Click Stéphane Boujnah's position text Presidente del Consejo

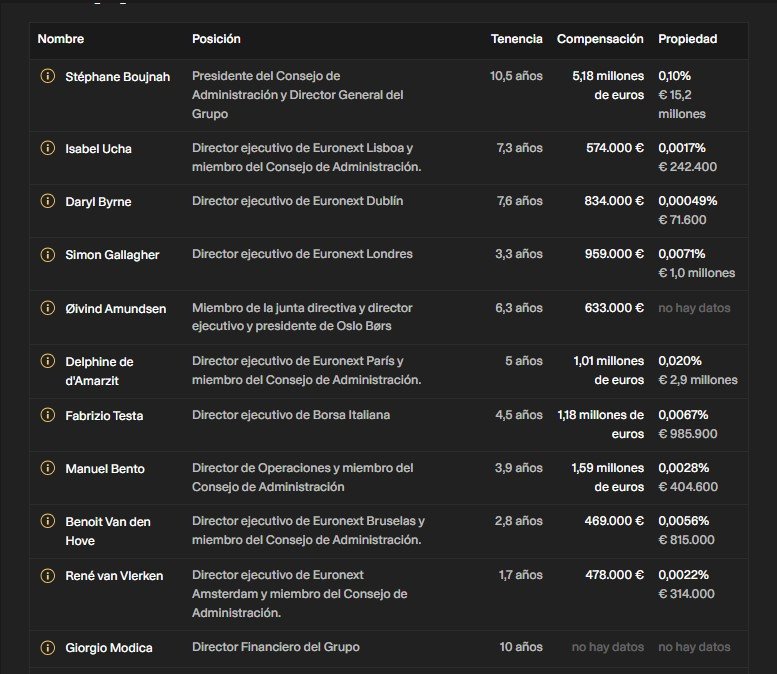point(297,95)
